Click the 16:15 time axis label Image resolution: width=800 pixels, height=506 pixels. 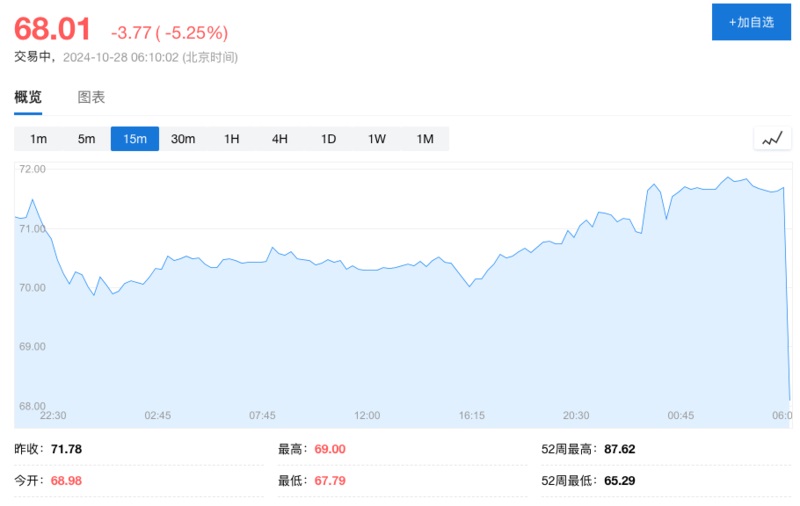click(472, 415)
